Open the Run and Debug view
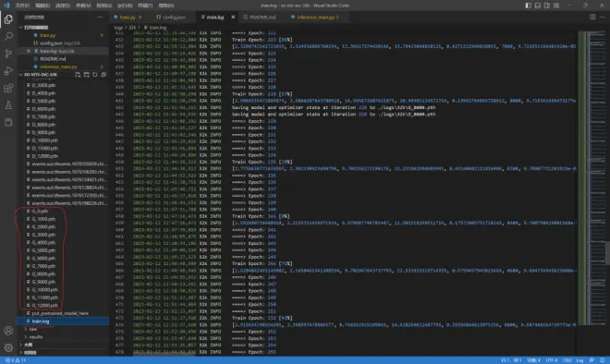The image size is (610, 364). tap(8, 71)
